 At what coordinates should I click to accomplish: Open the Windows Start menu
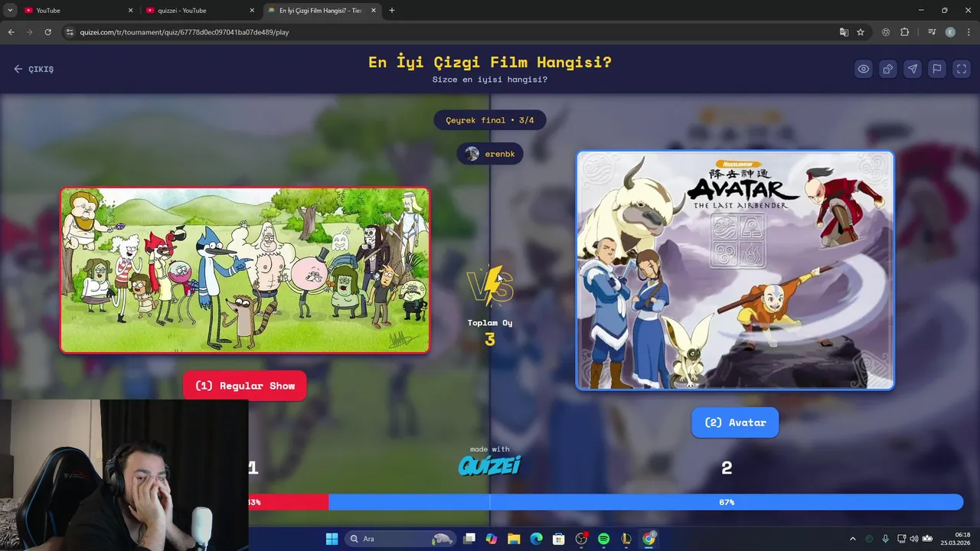coord(332,539)
